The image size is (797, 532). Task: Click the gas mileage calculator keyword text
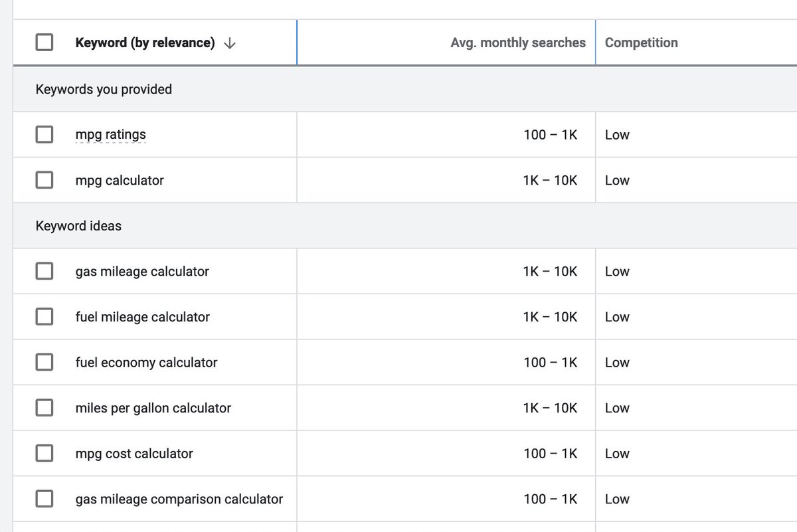[x=141, y=271]
